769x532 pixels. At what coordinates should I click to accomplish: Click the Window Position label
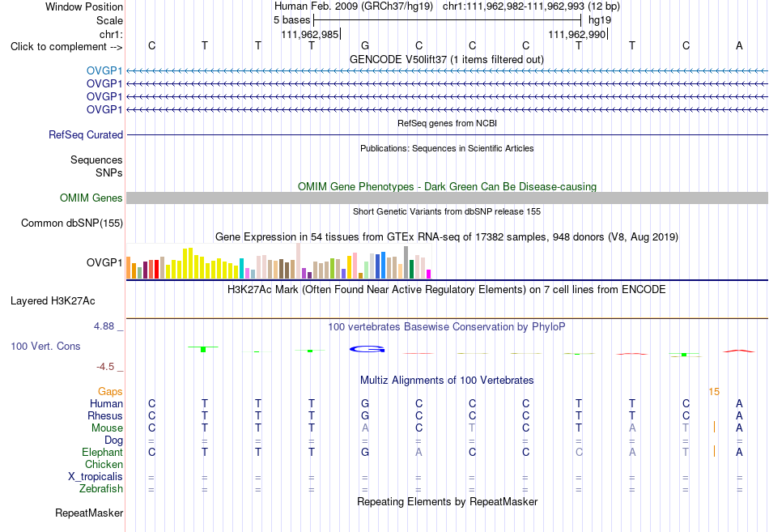coord(84,6)
